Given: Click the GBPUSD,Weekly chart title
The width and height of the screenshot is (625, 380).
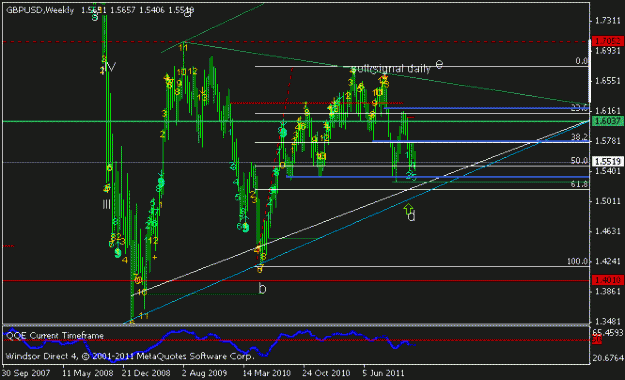Looking at the screenshot, I should [40, 10].
